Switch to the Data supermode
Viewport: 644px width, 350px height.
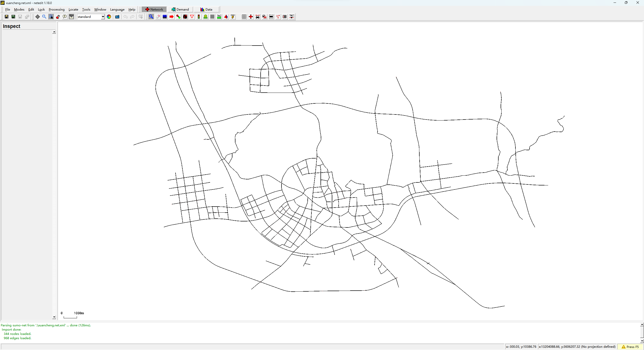click(x=206, y=10)
